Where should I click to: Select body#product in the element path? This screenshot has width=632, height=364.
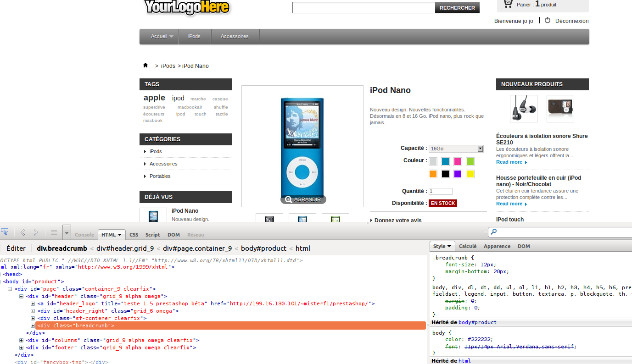(263, 248)
